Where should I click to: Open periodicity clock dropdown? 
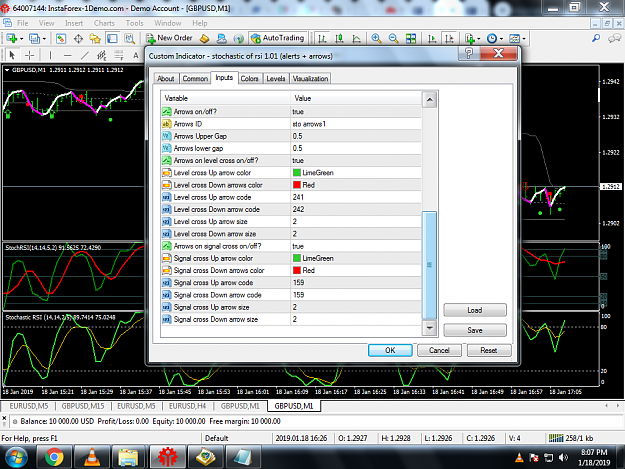point(495,39)
